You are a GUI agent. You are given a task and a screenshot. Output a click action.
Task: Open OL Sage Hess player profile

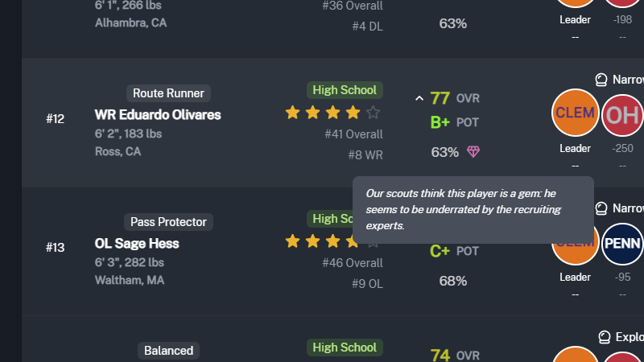137,244
